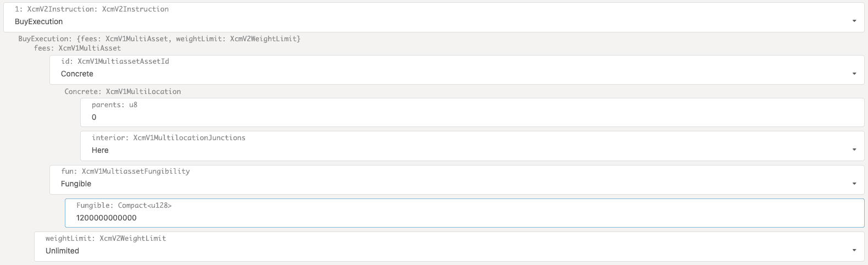Open the Unlimited weight limit dropdown
Image resolution: width=868 pixels, height=265 pixels.
pos(439,251)
